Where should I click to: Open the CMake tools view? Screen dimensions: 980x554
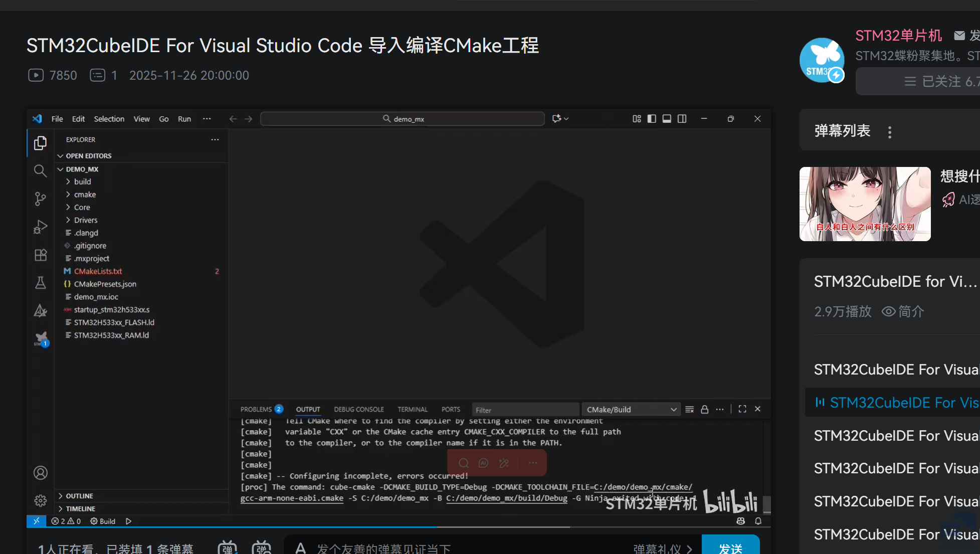(x=41, y=311)
